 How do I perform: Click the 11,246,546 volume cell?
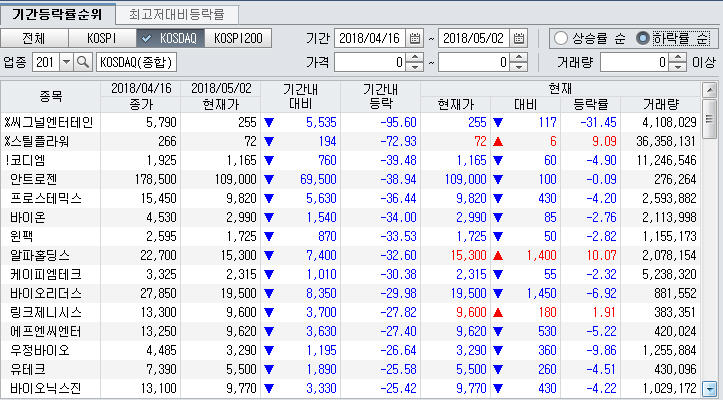click(x=665, y=160)
